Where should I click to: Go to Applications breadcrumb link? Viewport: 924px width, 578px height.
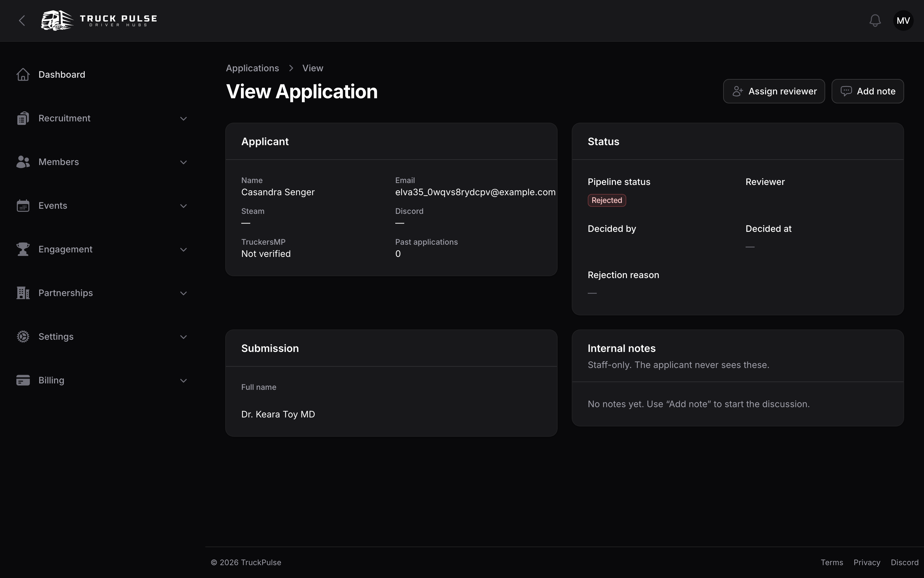252,68
